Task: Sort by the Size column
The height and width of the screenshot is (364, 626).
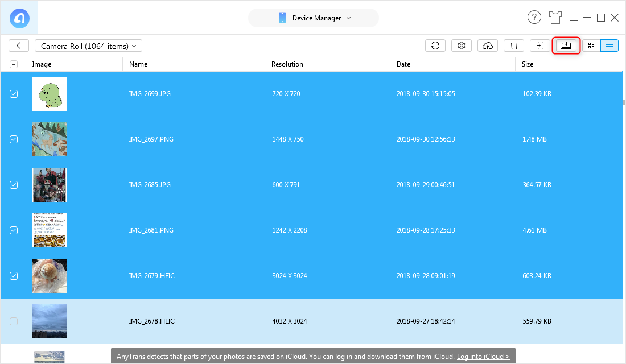Action: tap(527, 64)
